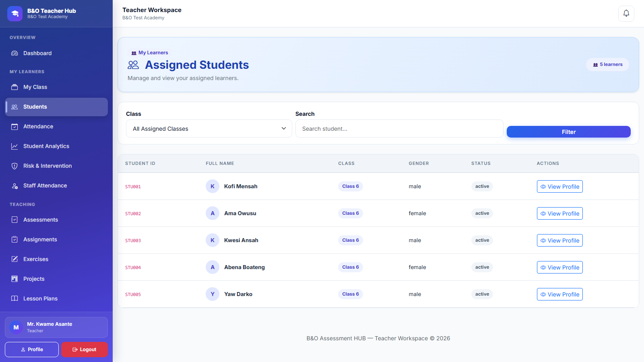Click the Mr. Kwame Asante avatar M
The image size is (644, 362).
pos(16,327)
